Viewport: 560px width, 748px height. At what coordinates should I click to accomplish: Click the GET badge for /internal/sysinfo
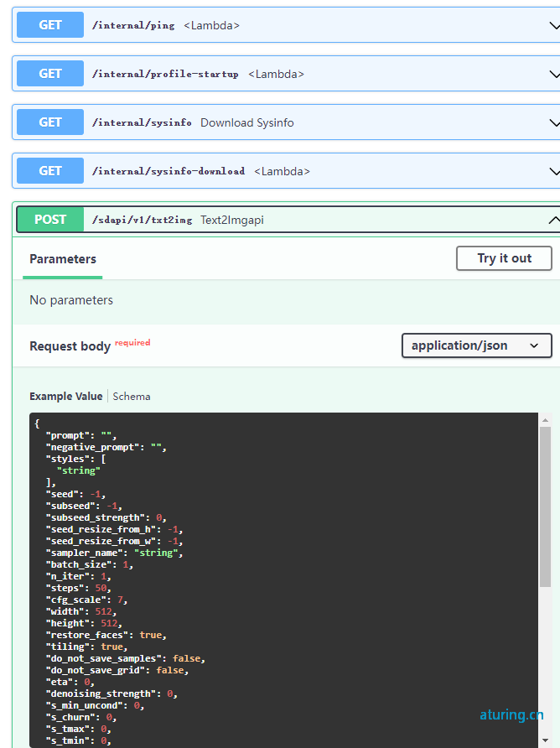pos(50,122)
